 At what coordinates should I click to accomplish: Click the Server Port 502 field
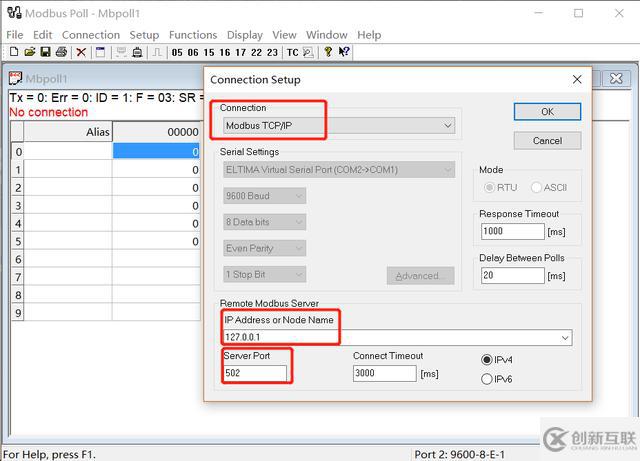point(255,373)
